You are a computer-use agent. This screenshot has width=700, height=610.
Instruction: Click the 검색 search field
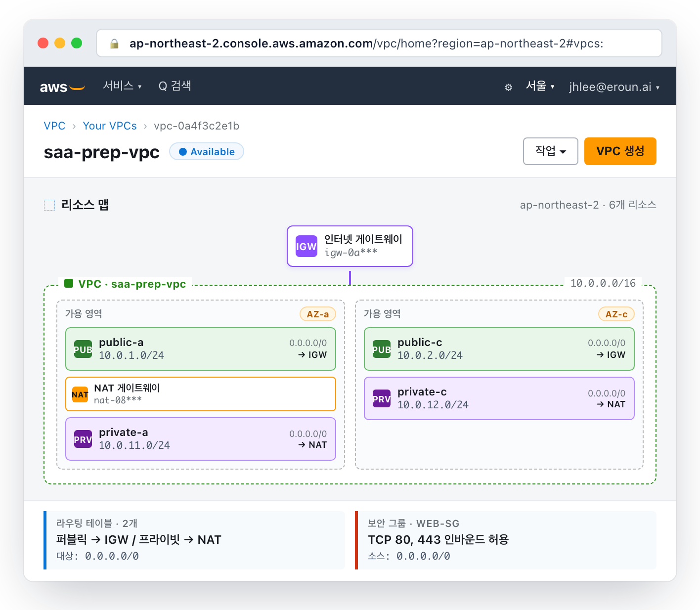click(x=175, y=86)
